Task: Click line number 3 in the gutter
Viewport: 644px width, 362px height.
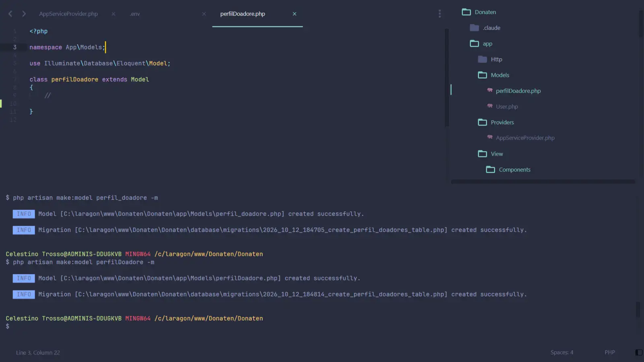Action: click(x=15, y=47)
